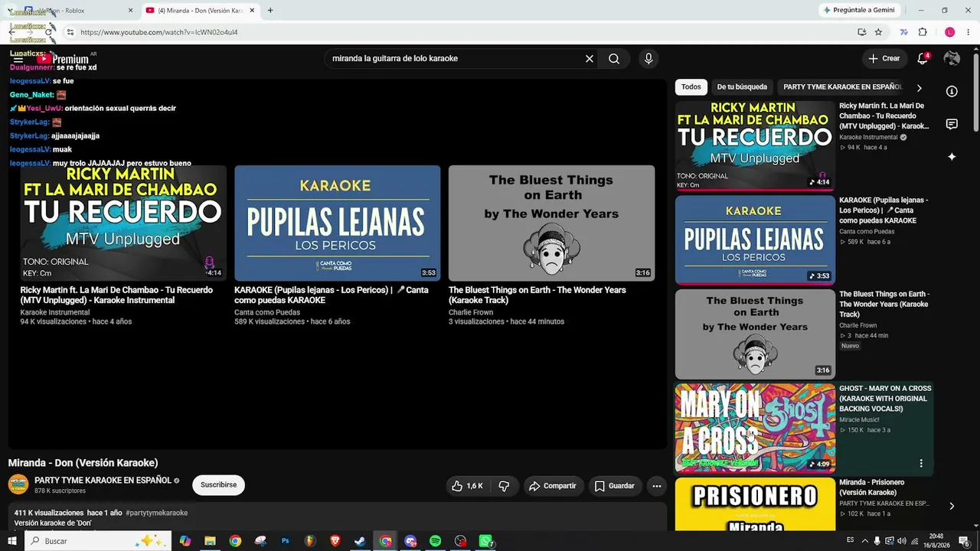980x551 pixels.
Task: Open the ES language indicator
Action: pyautogui.click(x=850, y=540)
